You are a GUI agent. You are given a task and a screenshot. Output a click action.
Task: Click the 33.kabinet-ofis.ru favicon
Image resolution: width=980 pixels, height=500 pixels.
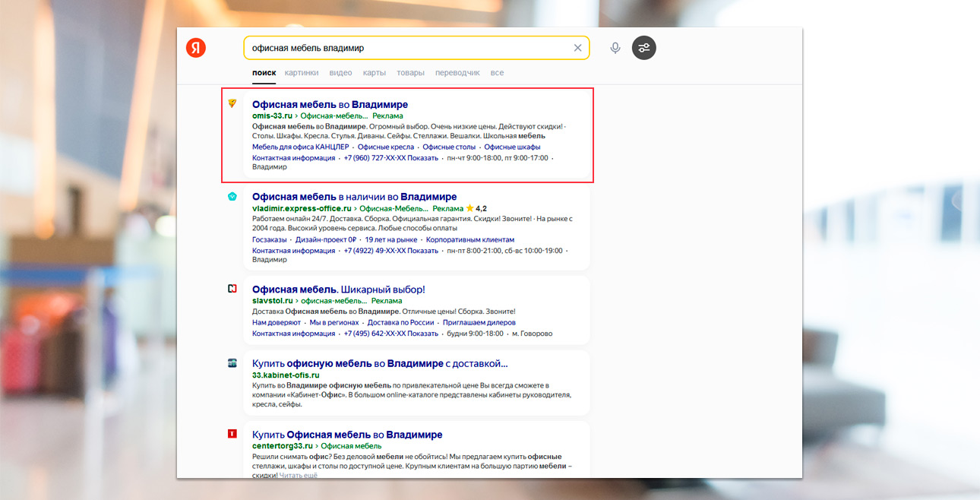(x=232, y=363)
